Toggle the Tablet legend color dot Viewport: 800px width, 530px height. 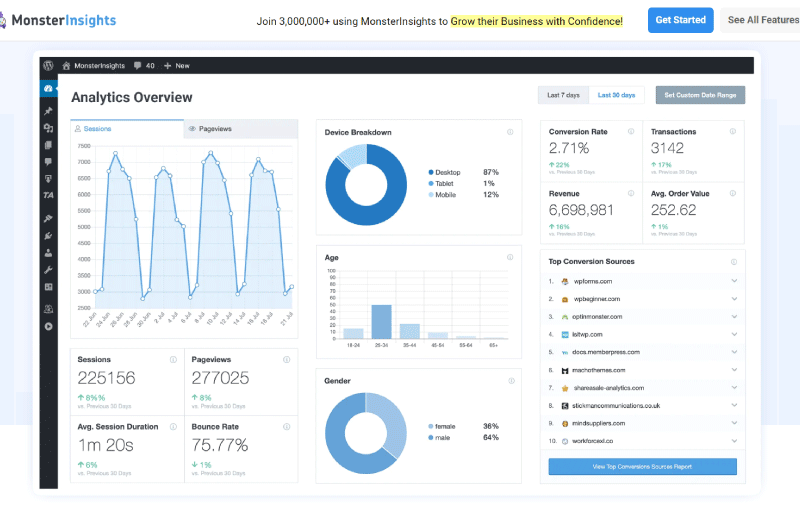pyautogui.click(x=431, y=184)
